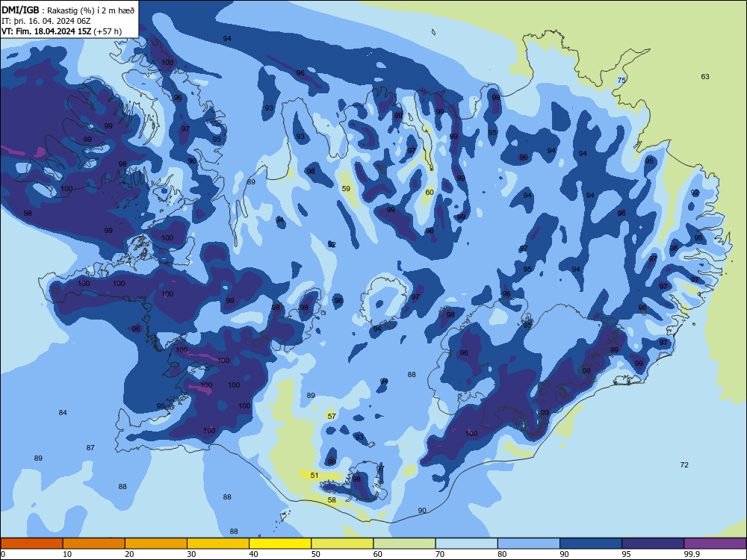Click the '90' value on the south coast
Viewport: 747px width, 560px height.
point(422,511)
